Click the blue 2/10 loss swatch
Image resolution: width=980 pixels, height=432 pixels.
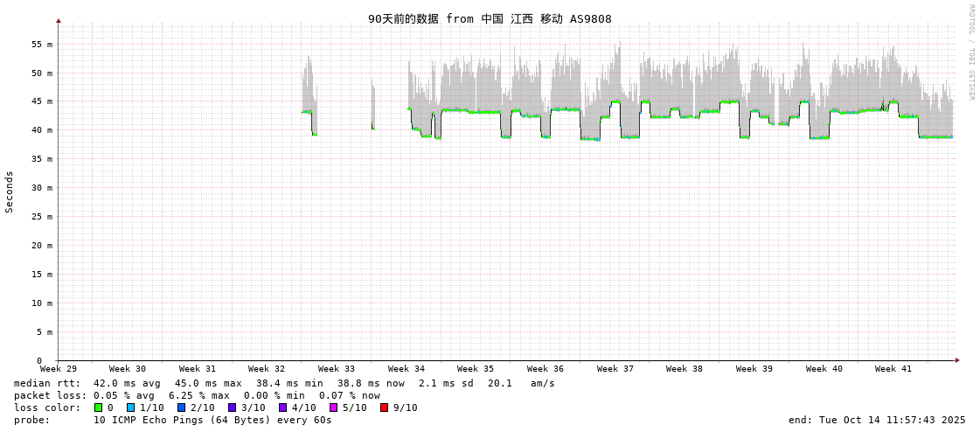181,408
